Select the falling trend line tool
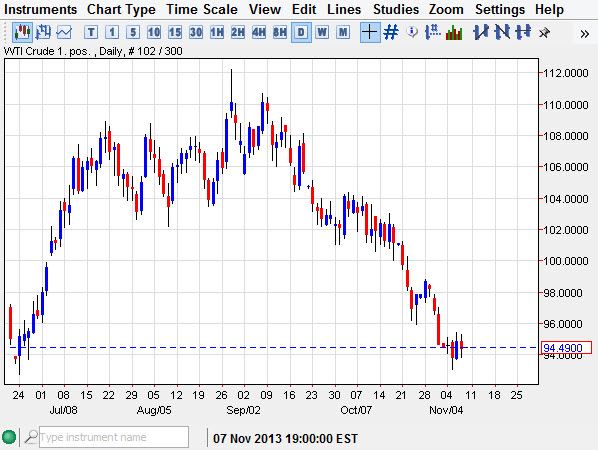Viewport: 598px width, 450px height. coord(502,32)
